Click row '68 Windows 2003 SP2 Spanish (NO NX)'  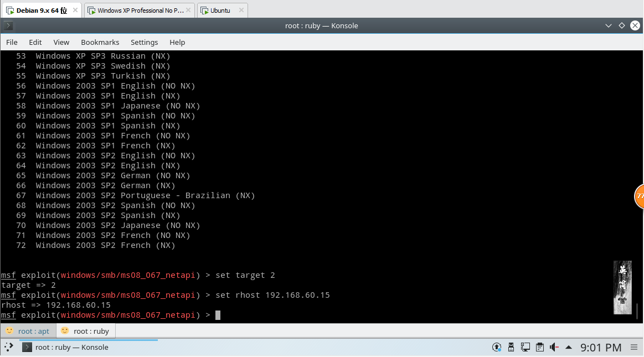coord(106,205)
